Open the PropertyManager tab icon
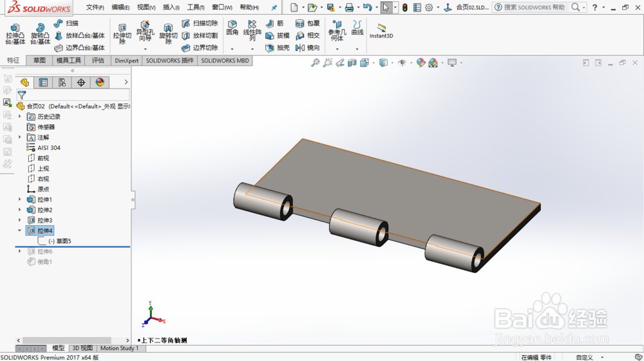Image resolution: width=644 pixels, height=361 pixels. point(43,82)
